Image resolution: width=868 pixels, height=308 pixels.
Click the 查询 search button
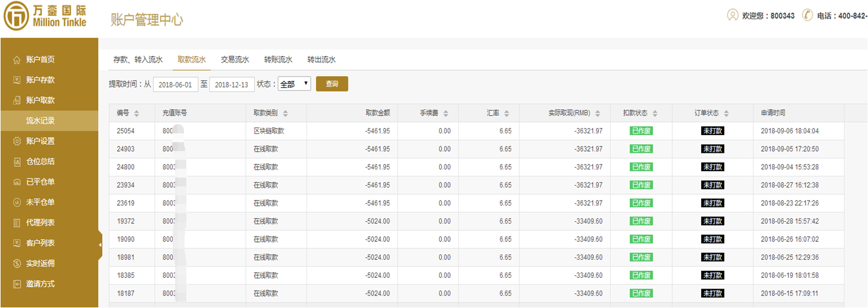[332, 84]
